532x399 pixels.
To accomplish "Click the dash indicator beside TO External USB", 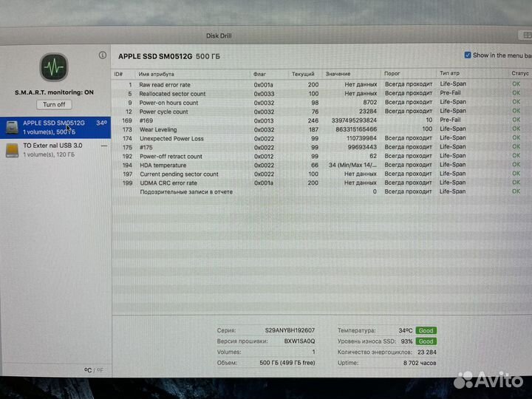I will [x=104, y=146].
